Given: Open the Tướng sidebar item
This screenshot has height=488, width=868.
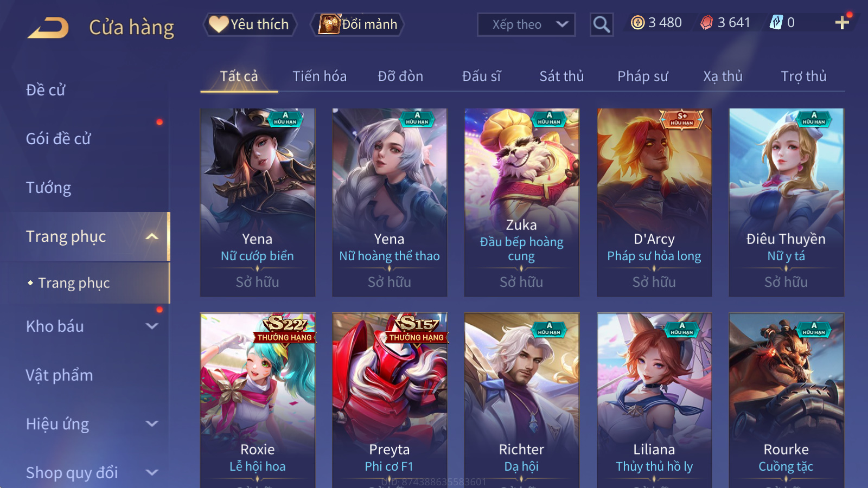Looking at the screenshot, I should [48, 188].
